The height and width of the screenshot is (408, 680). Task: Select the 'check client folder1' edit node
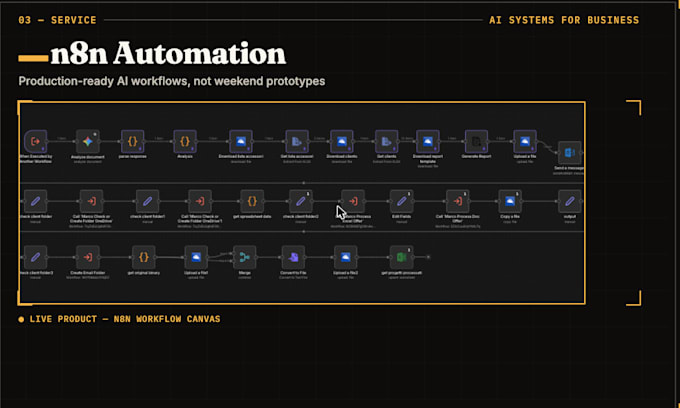tap(147, 201)
